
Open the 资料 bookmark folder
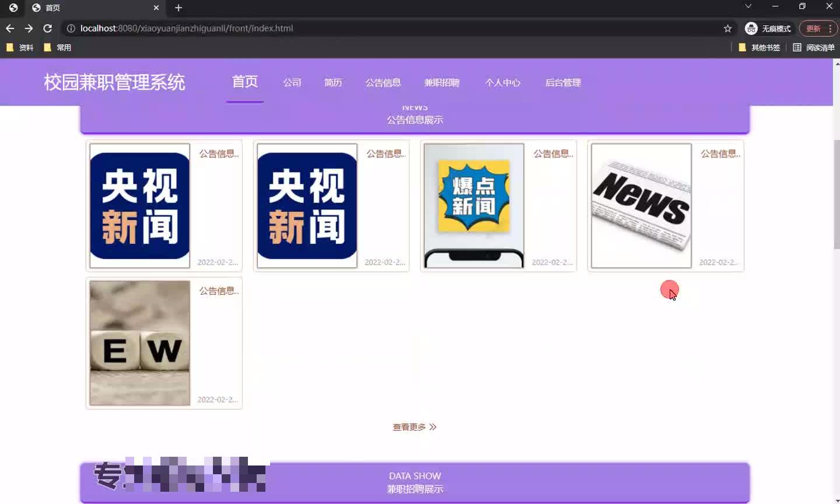tap(20, 47)
